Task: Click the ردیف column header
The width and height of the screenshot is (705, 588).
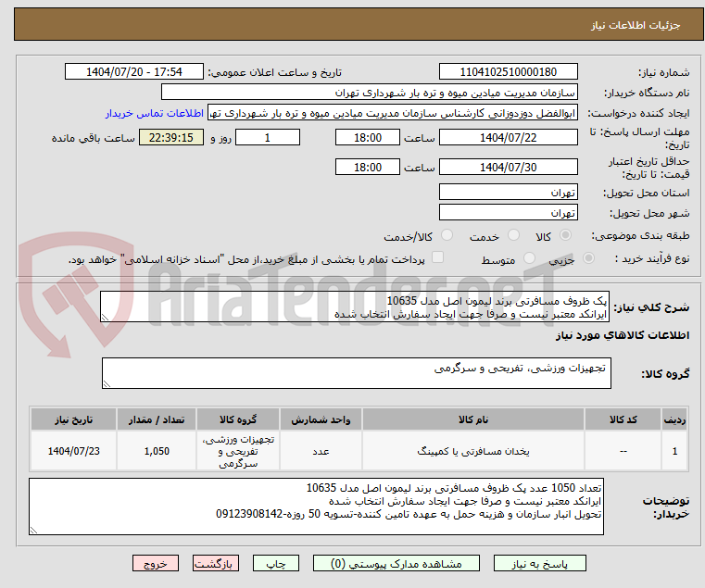Action: (x=674, y=419)
